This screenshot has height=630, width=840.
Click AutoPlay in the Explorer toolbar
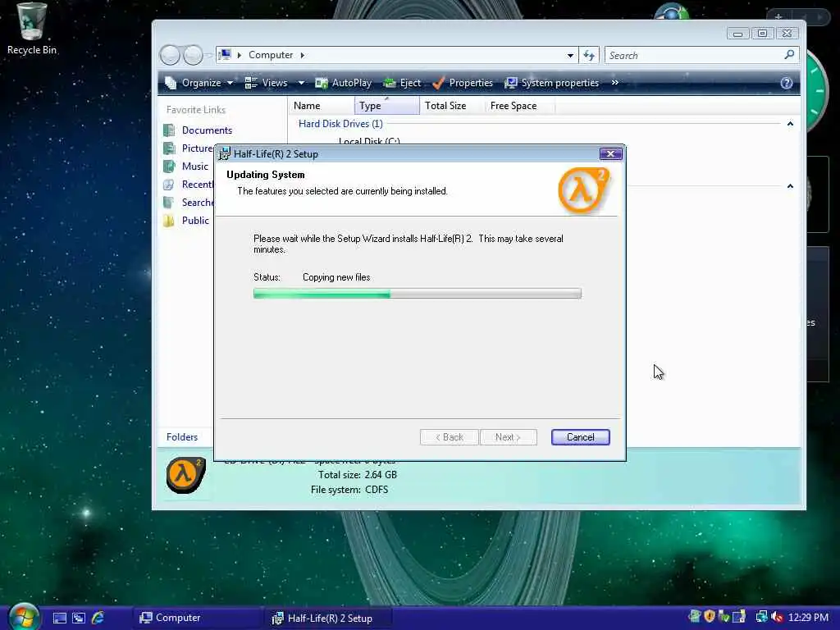click(x=344, y=83)
